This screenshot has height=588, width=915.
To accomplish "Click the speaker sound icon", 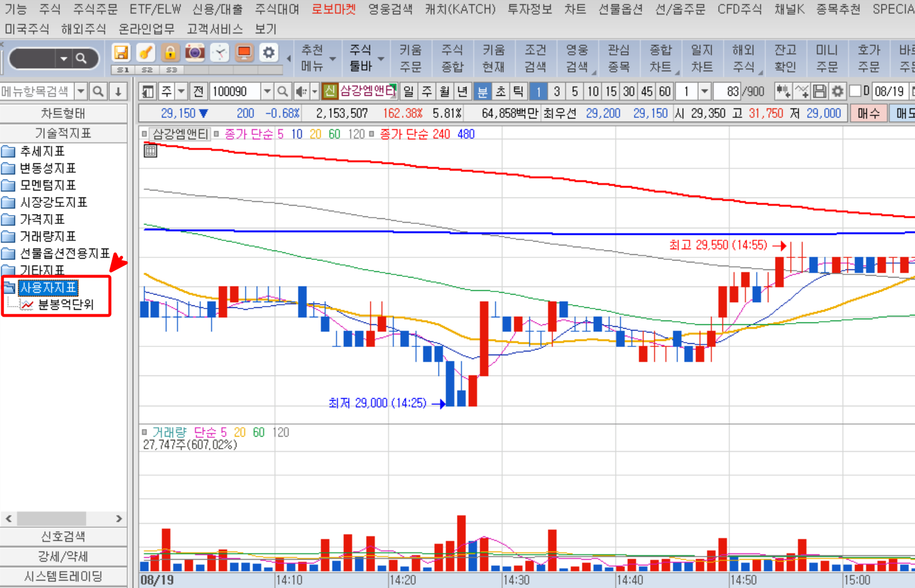I will pyautogui.click(x=301, y=91).
